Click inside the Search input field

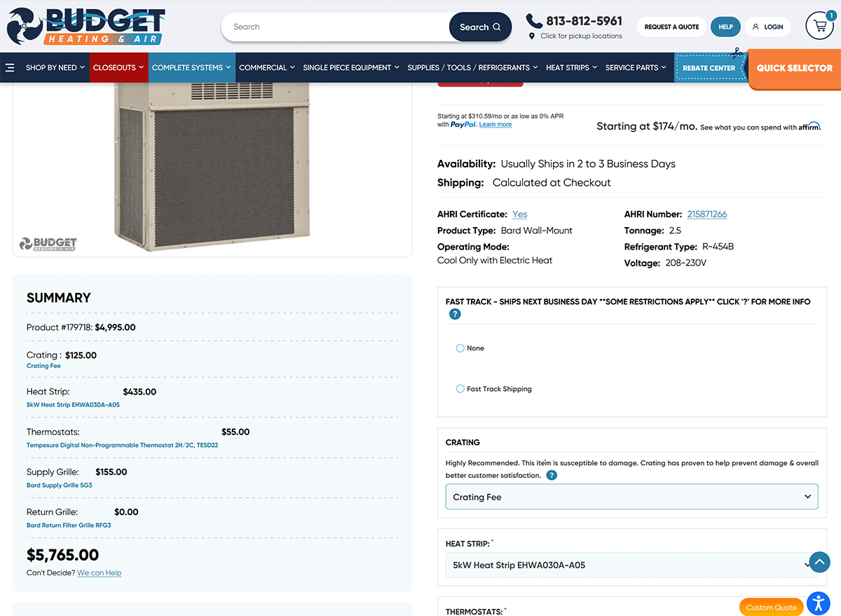(x=336, y=27)
